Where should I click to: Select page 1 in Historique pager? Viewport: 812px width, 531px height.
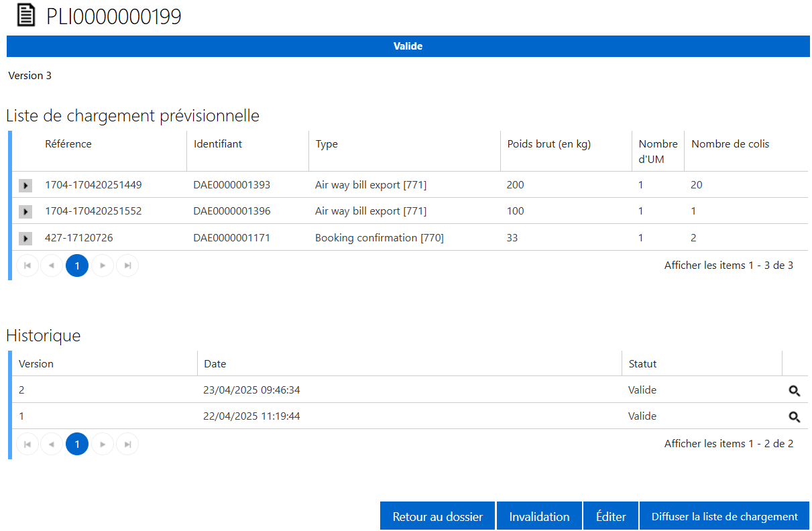(77, 445)
